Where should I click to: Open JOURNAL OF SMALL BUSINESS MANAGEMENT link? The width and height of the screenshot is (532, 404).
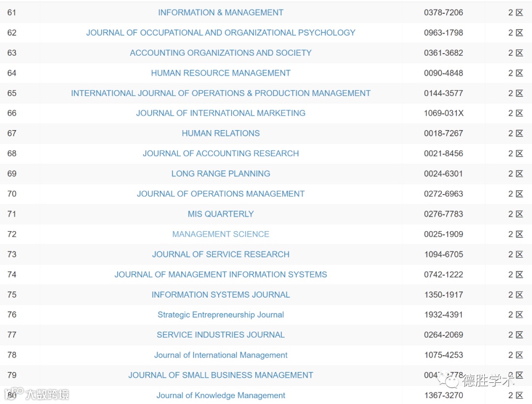[x=221, y=375]
